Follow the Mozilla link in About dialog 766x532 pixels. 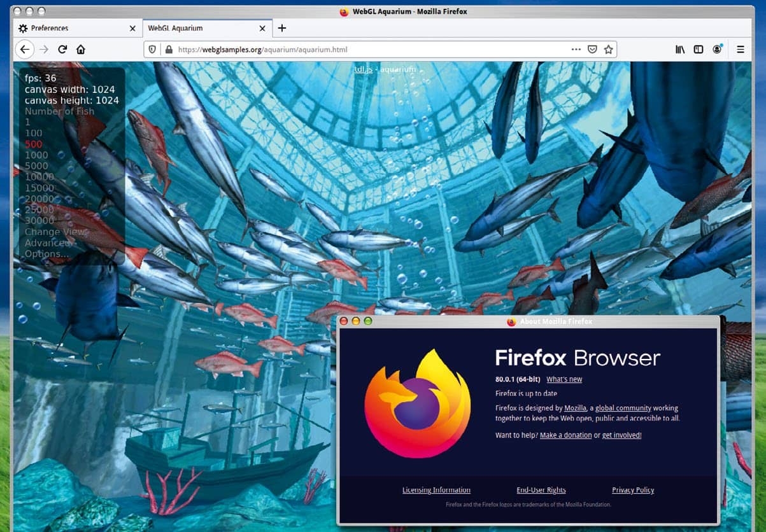(x=576, y=408)
